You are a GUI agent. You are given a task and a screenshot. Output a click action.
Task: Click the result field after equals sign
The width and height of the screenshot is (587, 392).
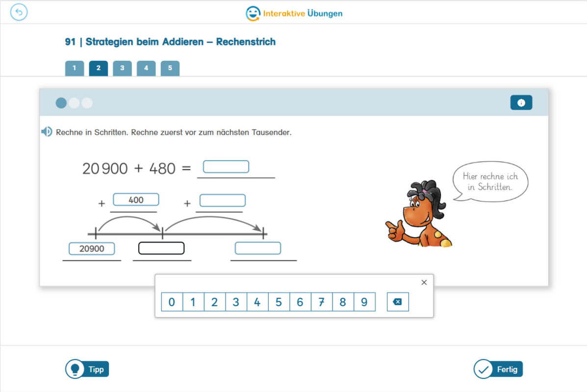pyautogui.click(x=226, y=167)
